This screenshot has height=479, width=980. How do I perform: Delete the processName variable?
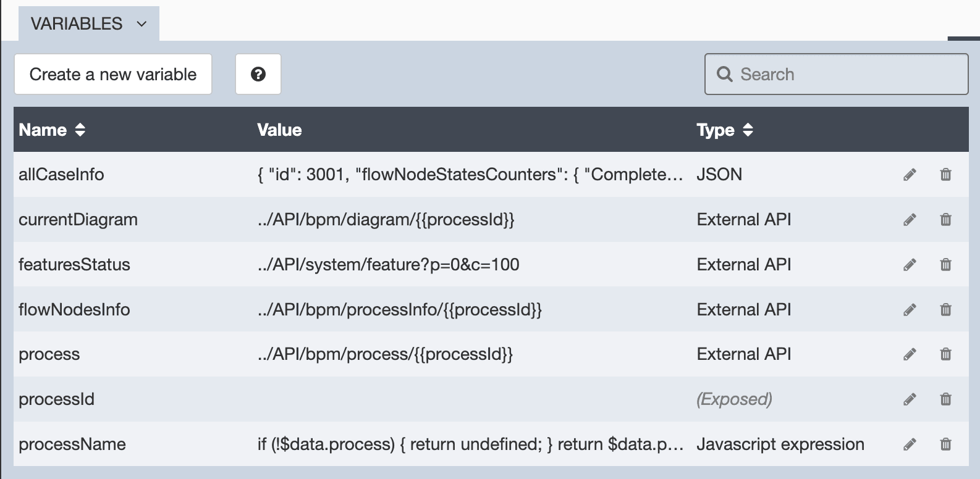tap(945, 444)
